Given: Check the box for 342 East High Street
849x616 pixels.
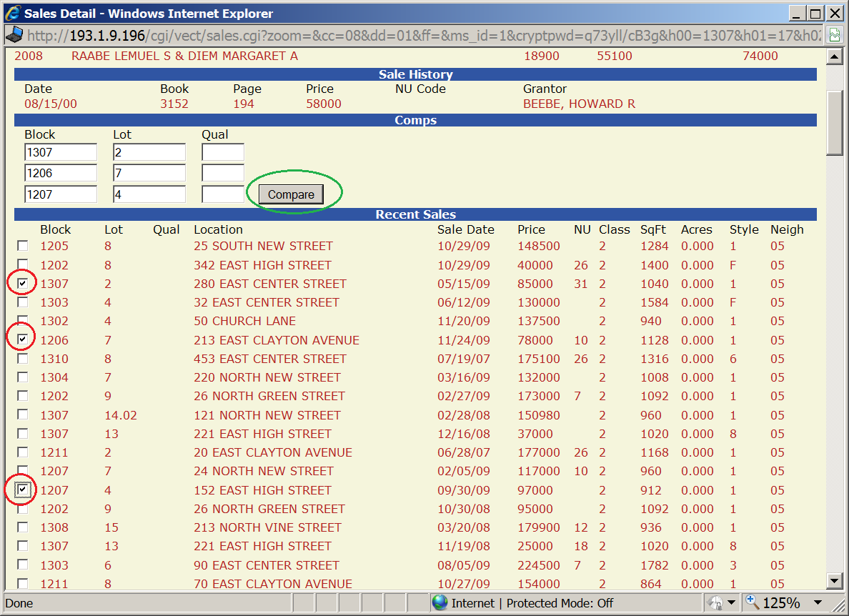Looking at the screenshot, I should pos(23,264).
